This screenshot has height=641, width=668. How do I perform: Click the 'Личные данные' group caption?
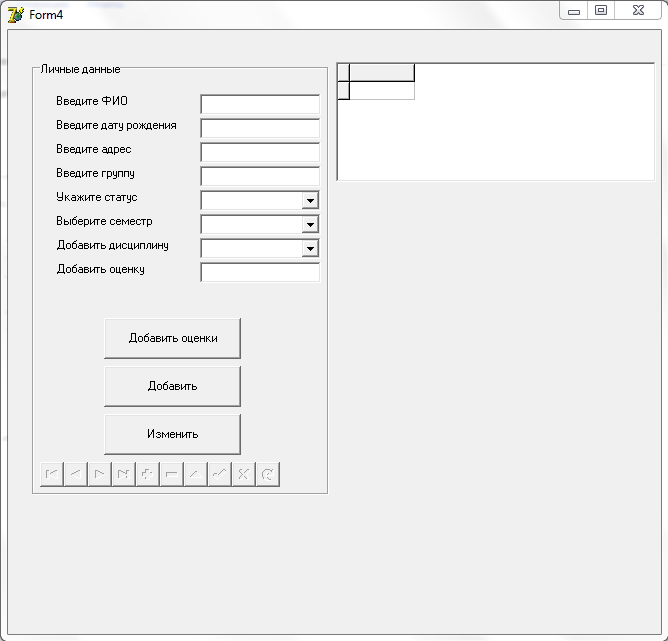click(x=80, y=69)
